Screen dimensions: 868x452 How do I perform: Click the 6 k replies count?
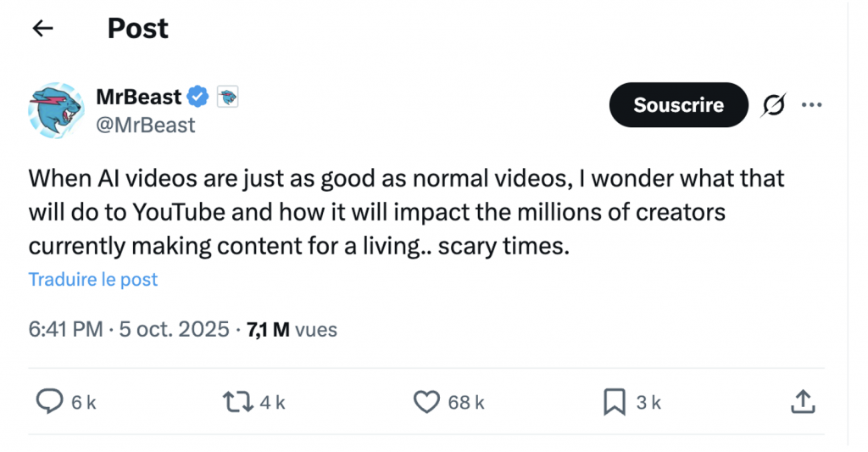[83, 403]
